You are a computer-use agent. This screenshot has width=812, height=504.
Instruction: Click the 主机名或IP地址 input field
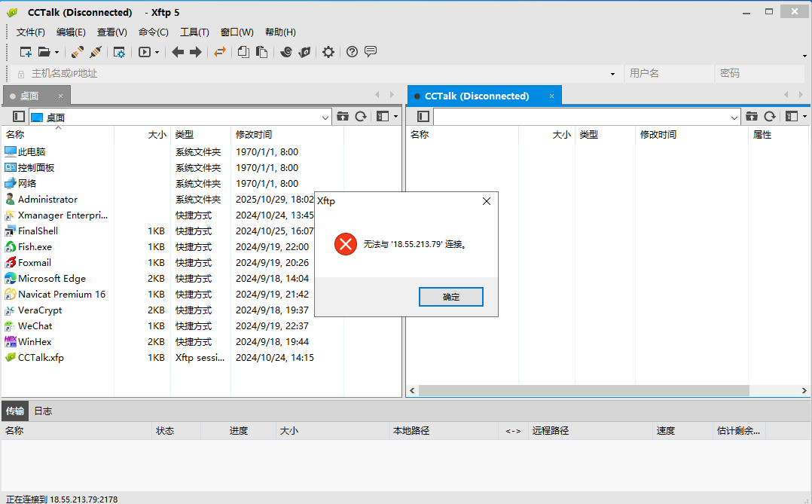click(316, 74)
